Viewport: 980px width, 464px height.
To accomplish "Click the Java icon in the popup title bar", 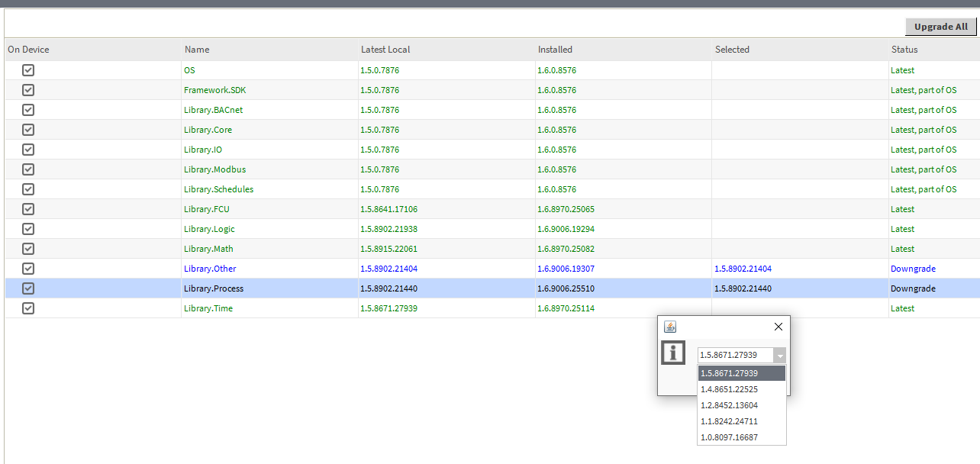I will (x=670, y=327).
